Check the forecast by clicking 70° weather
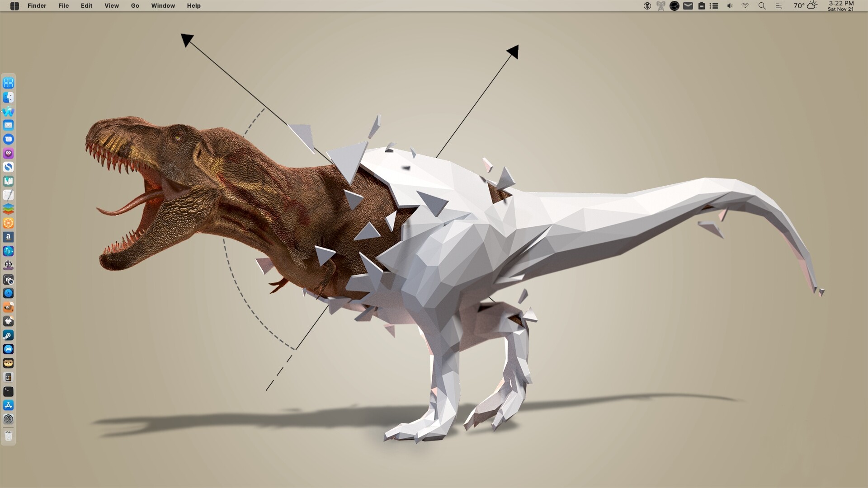Viewport: 868px width, 488px height. (798, 6)
